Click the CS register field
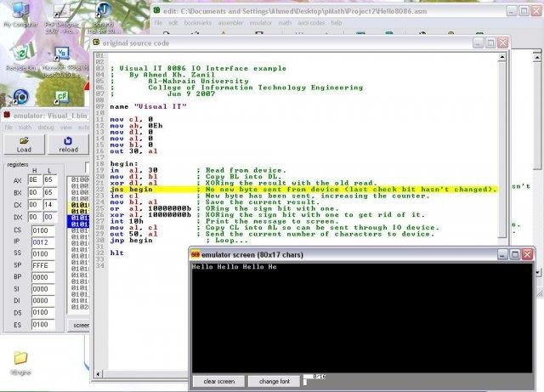 (43, 230)
